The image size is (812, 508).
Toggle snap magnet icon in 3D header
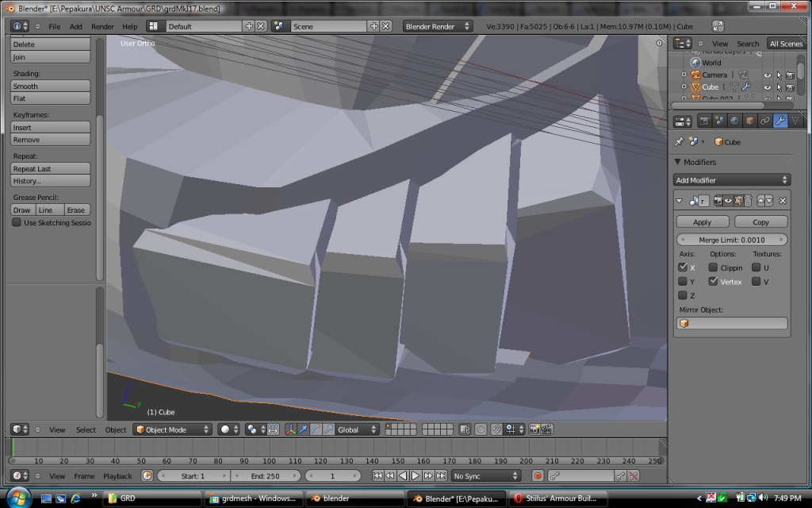pyautogui.click(x=496, y=429)
